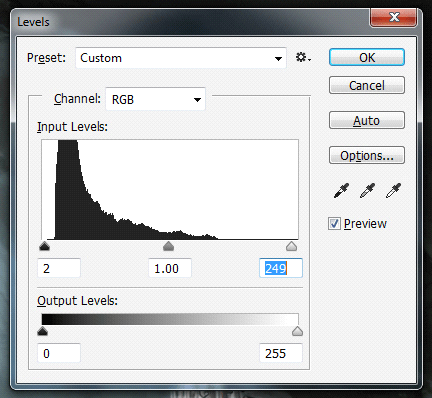Click the input shadows field showing 2

point(59,268)
